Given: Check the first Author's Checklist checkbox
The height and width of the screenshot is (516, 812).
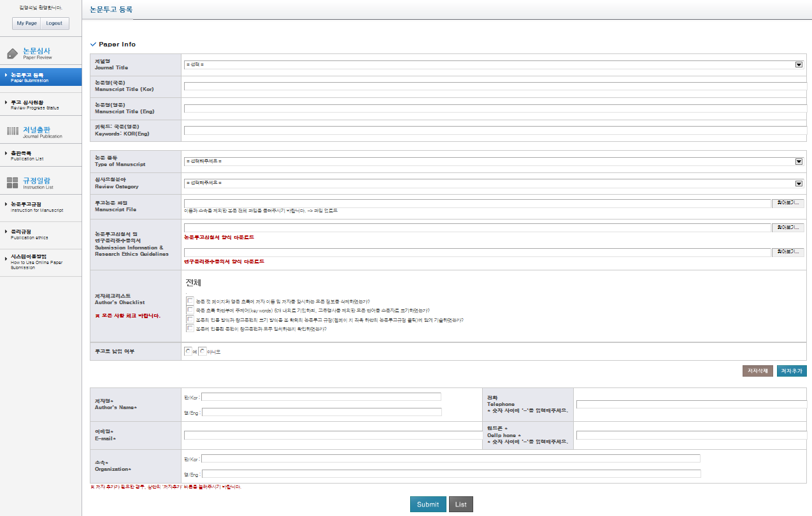Looking at the screenshot, I should [190, 301].
